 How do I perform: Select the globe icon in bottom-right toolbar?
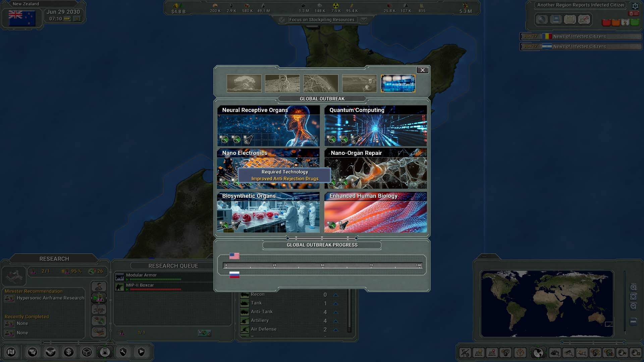(x=538, y=353)
